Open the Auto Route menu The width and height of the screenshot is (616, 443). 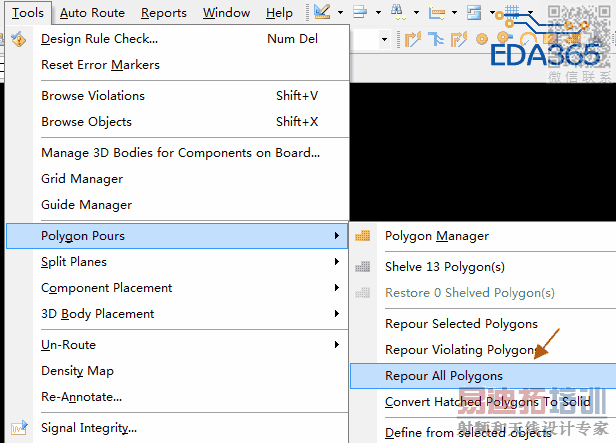coord(92,13)
